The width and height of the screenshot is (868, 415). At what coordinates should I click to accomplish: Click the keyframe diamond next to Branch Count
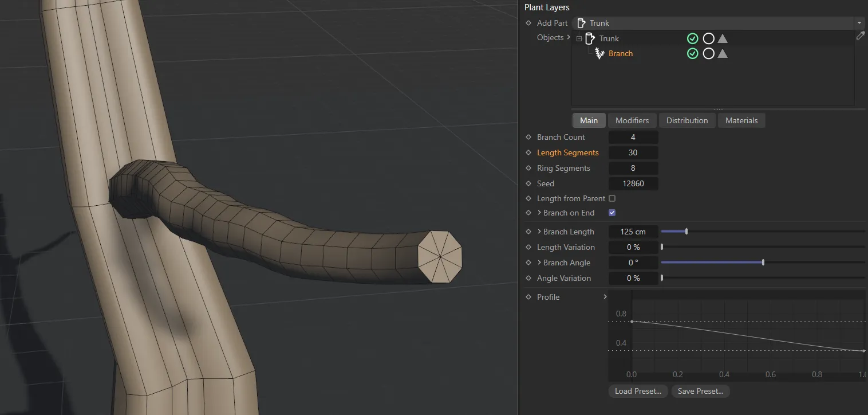pos(528,137)
